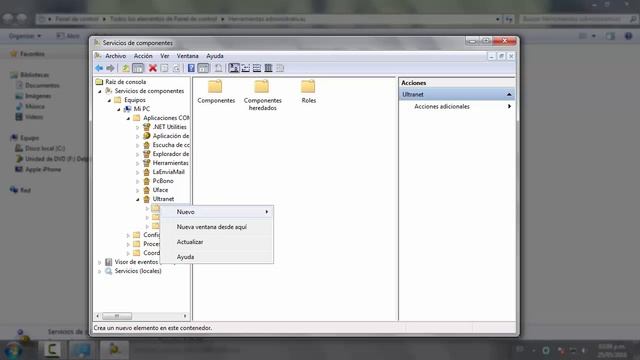
Task: Choose Nuevo in the context menu
Action: [x=217, y=212]
